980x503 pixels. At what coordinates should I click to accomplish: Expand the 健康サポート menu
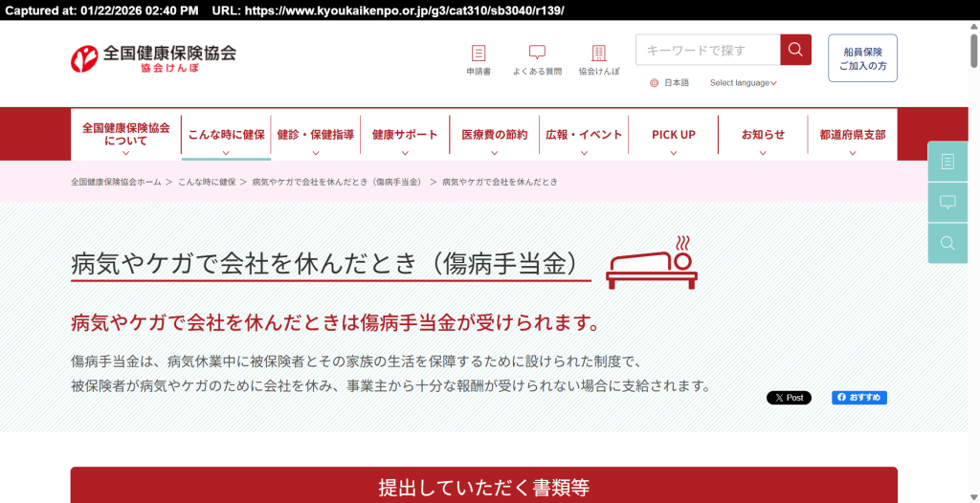click(x=405, y=134)
